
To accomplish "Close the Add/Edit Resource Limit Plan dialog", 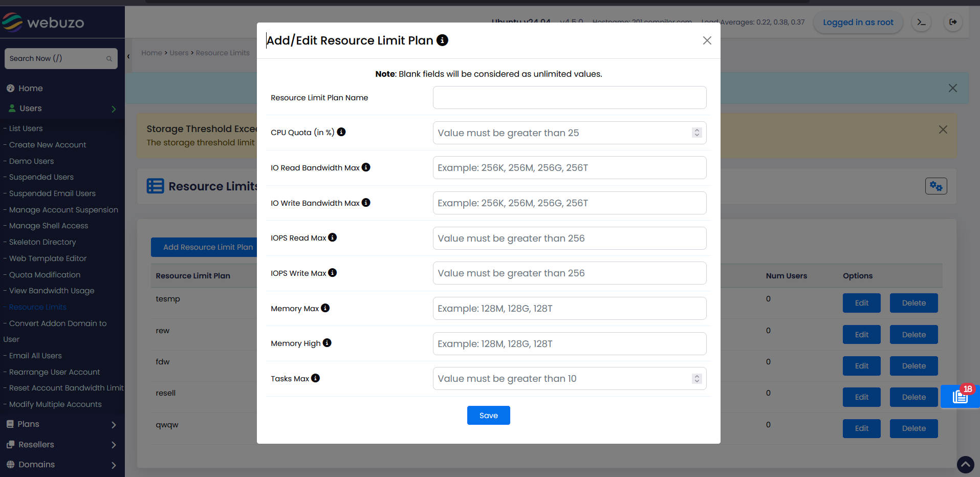I will click(x=707, y=40).
